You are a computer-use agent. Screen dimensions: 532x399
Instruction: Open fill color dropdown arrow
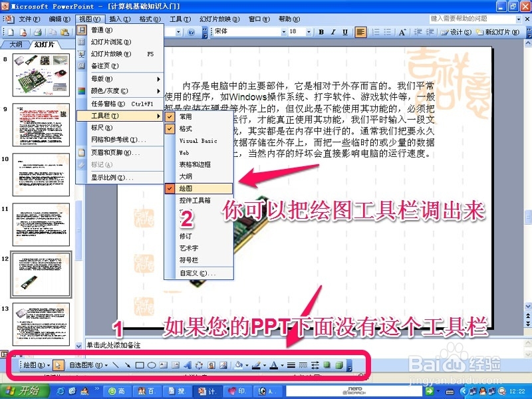(247, 365)
